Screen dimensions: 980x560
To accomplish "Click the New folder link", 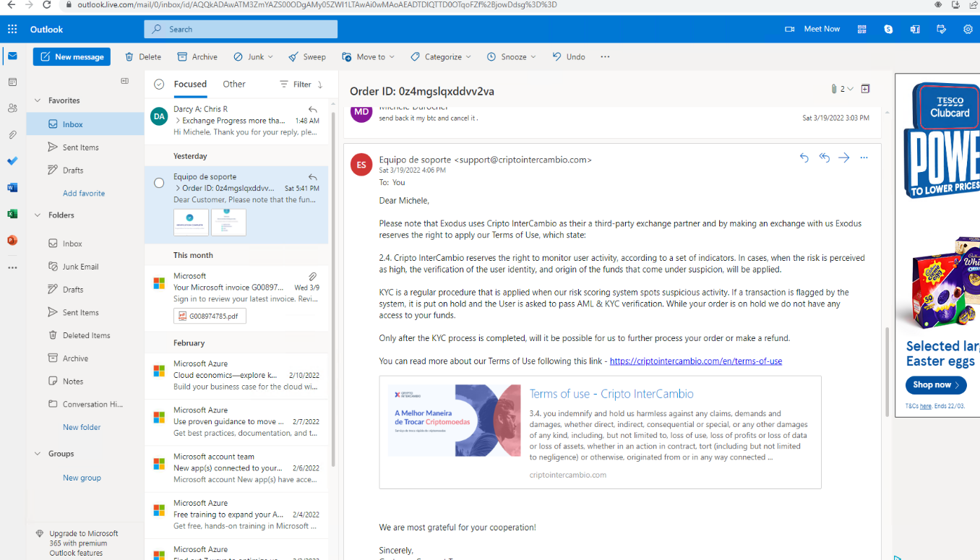I will pyautogui.click(x=82, y=428).
